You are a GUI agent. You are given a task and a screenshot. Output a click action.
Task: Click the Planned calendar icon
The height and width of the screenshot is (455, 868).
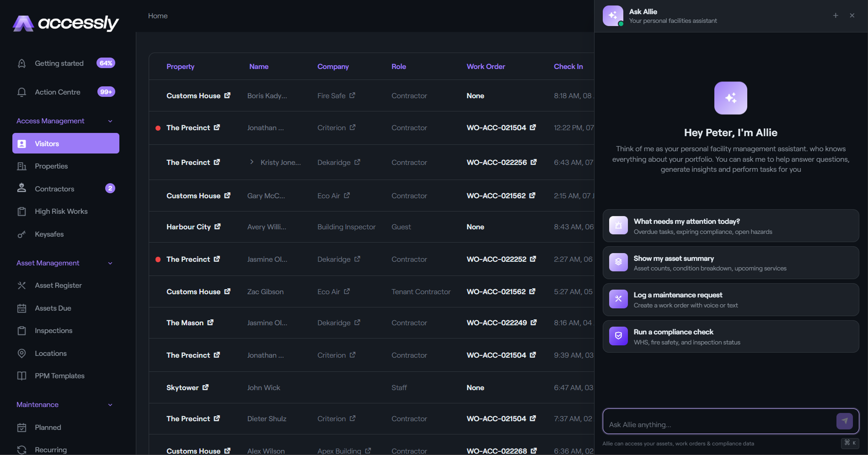[x=21, y=428]
